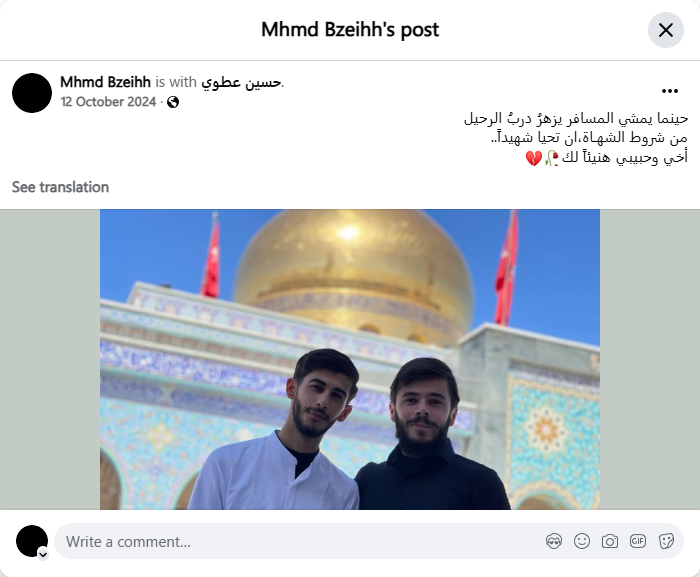Expand the commenter identity switcher chevron
Screen dimensions: 700x577
pos(43,555)
